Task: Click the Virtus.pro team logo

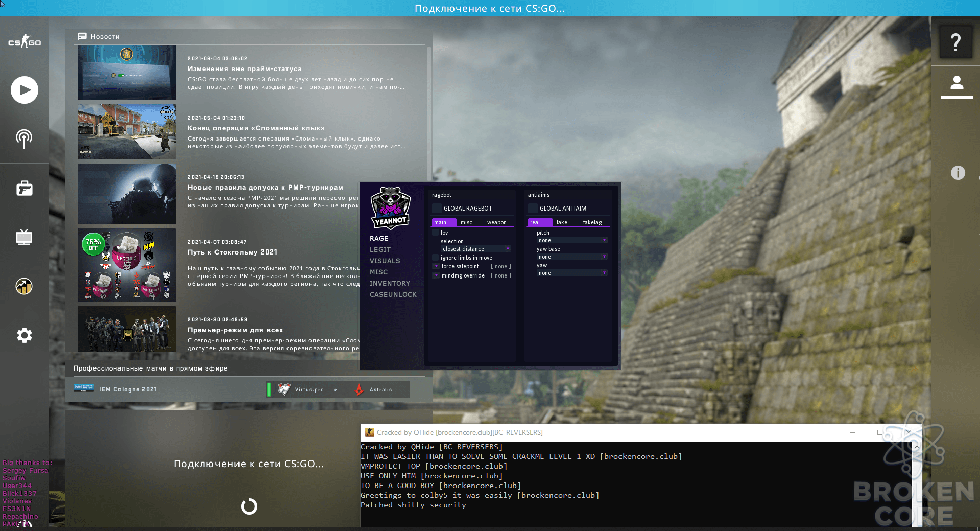Action: point(284,389)
